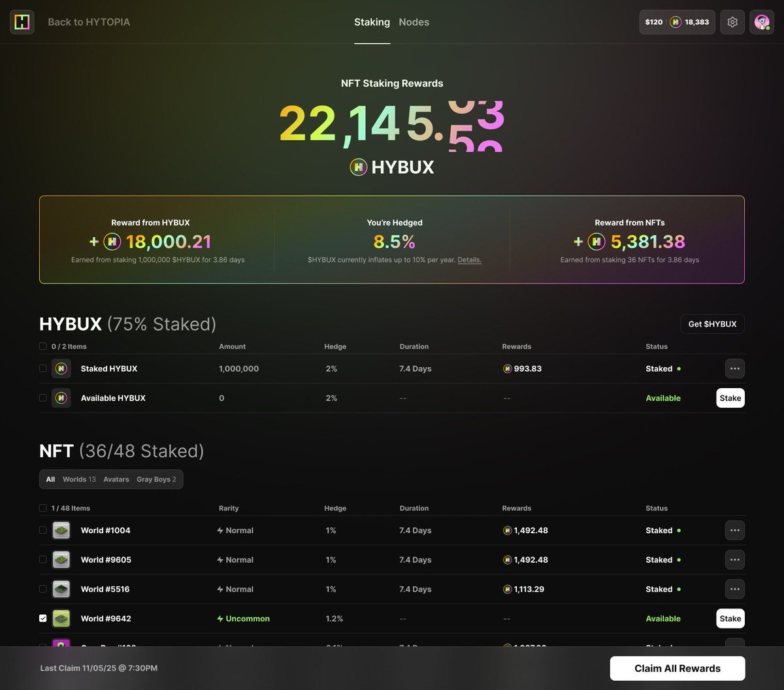Click the Staked HYBUX token icon
This screenshot has width=784, height=690.
point(61,369)
